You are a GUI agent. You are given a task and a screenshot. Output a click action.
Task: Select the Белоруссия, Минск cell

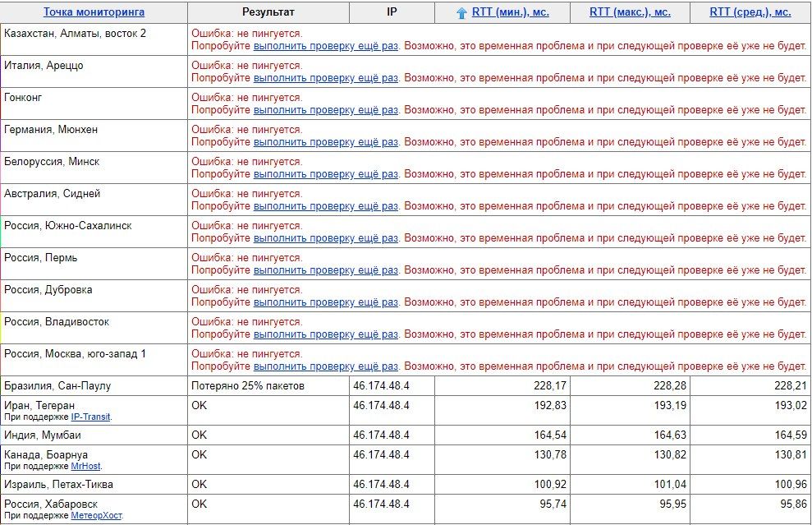94,168
